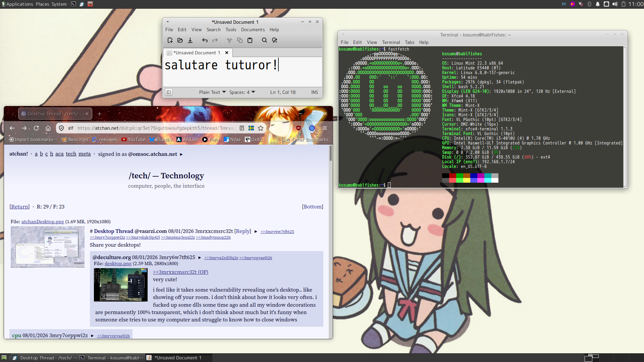Open the text editor window menu arrow
The height and width of the screenshot is (362, 644).
click(x=168, y=22)
